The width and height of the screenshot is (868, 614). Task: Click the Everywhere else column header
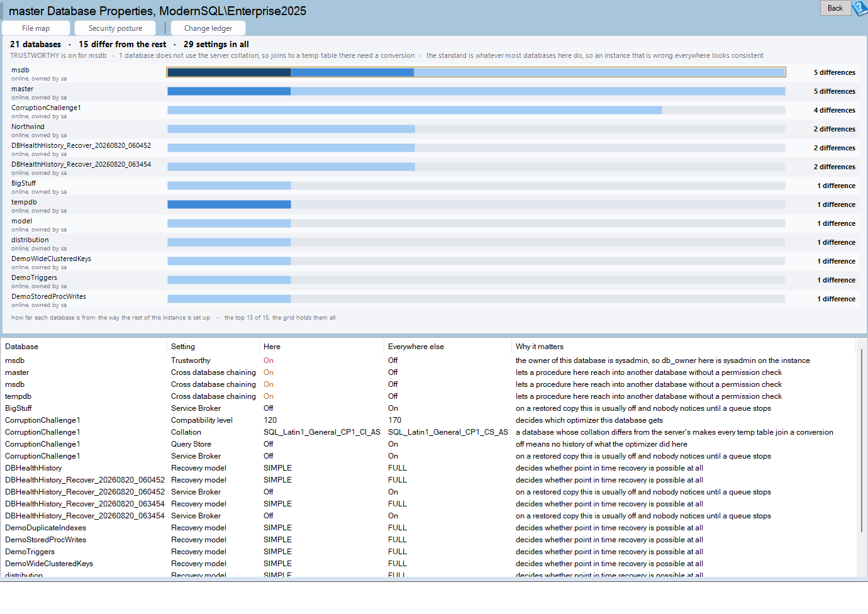448,347
